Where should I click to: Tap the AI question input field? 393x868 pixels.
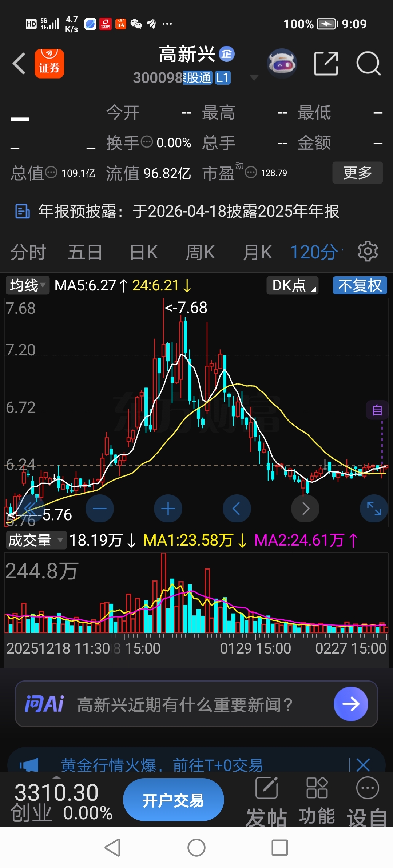pos(196,704)
